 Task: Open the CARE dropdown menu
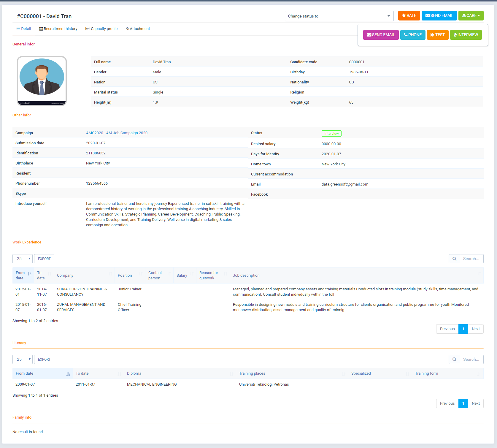pos(471,15)
